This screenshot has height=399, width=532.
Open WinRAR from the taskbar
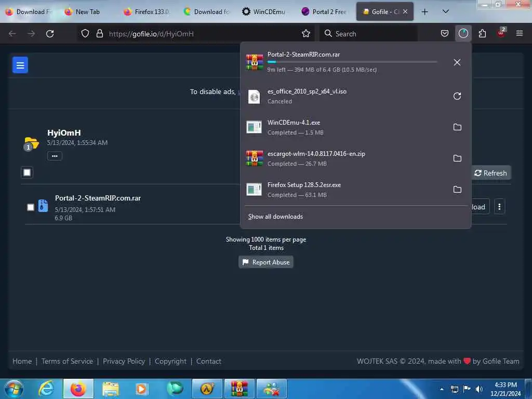(239, 389)
